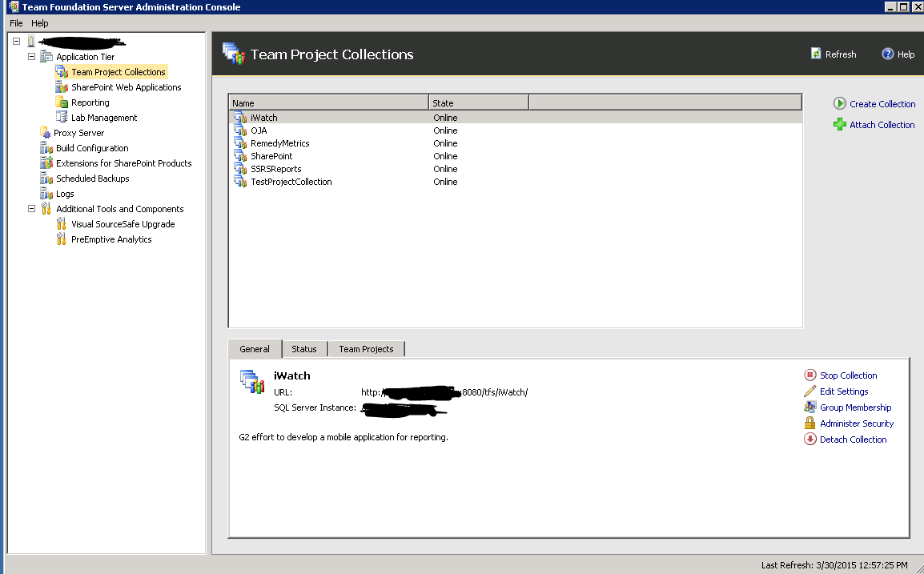This screenshot has height=574, width=924.
Task: Select Visual SourceSafe Upgrade in tree
Action: click(123, 224)
